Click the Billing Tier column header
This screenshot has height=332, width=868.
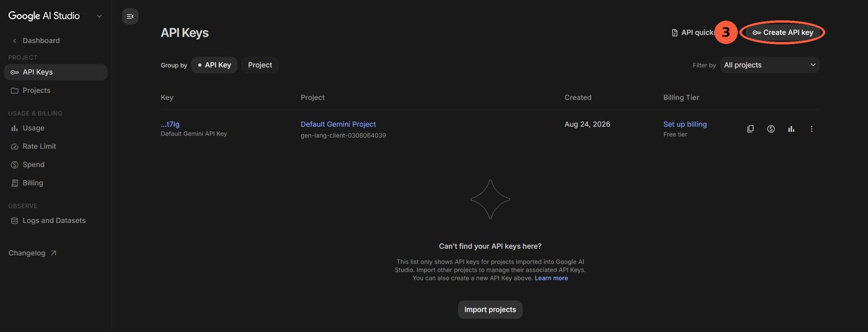(x=681, y=97)
